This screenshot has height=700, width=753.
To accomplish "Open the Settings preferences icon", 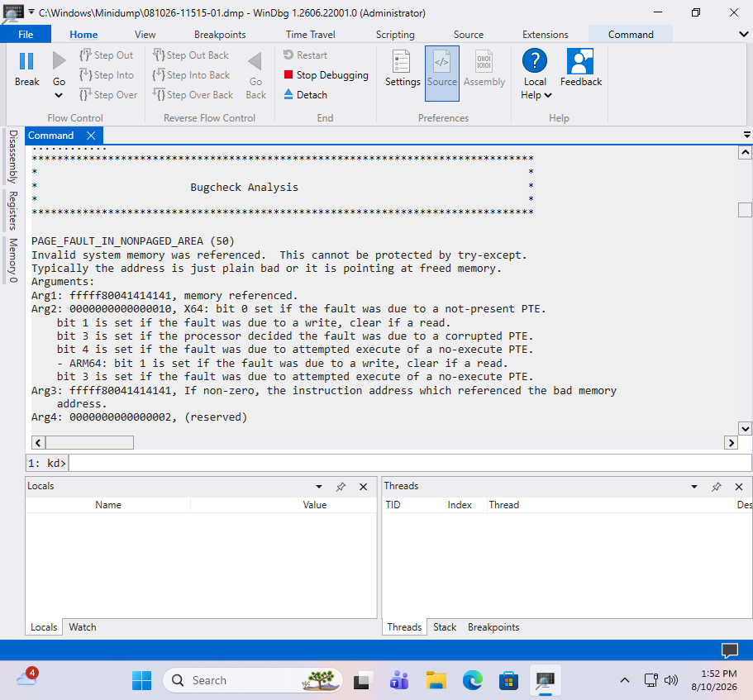I will pos(402,61).
